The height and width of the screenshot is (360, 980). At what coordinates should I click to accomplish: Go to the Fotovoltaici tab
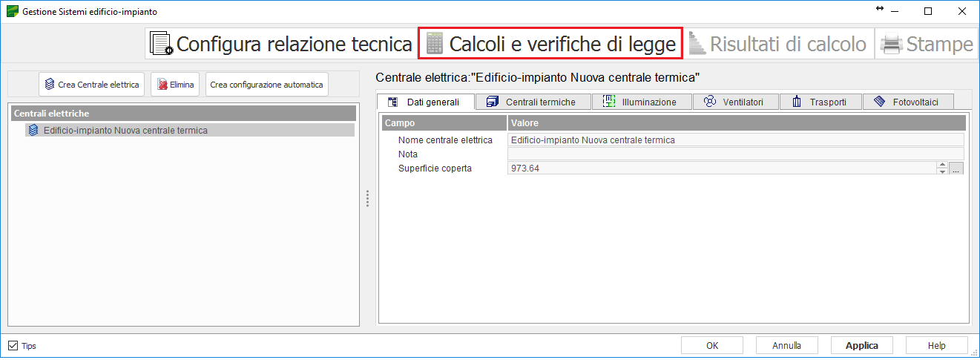pyautogui.click(x=908, y=102)
